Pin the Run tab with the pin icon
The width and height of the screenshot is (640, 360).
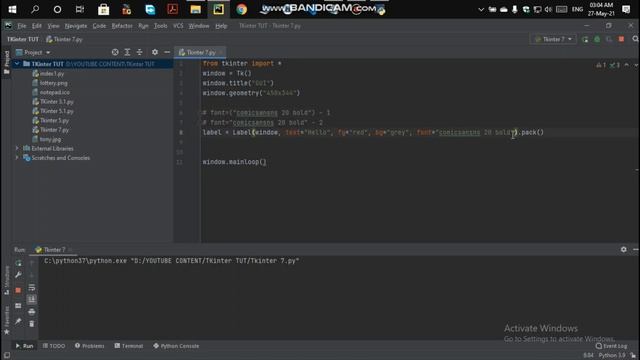coord(18,322)
